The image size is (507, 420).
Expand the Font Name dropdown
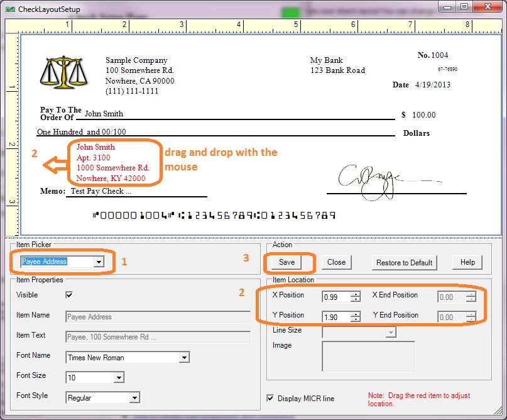coord(183,358)
